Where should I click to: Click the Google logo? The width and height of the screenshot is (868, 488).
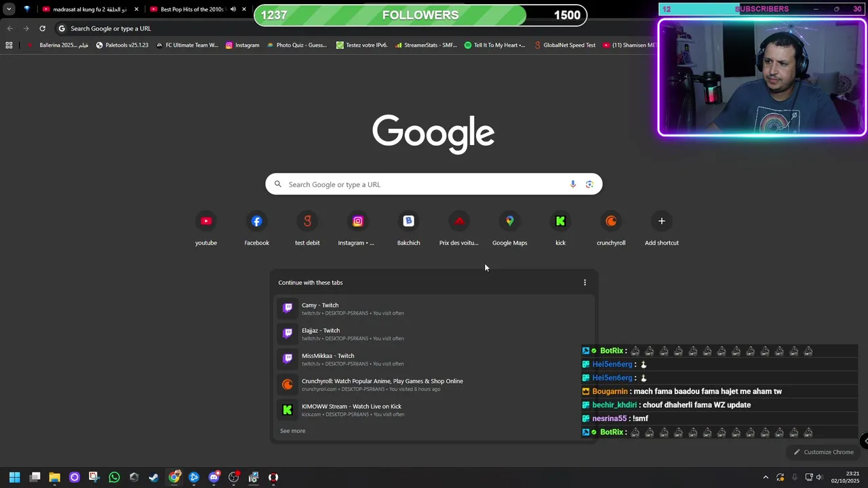click(x=433, y=134)
